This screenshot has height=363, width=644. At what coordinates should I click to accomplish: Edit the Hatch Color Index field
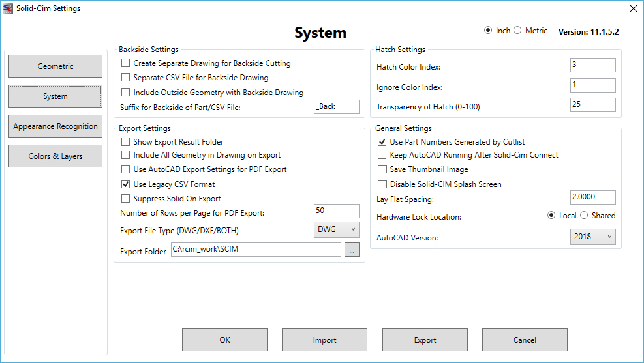[x=592, y=65]
